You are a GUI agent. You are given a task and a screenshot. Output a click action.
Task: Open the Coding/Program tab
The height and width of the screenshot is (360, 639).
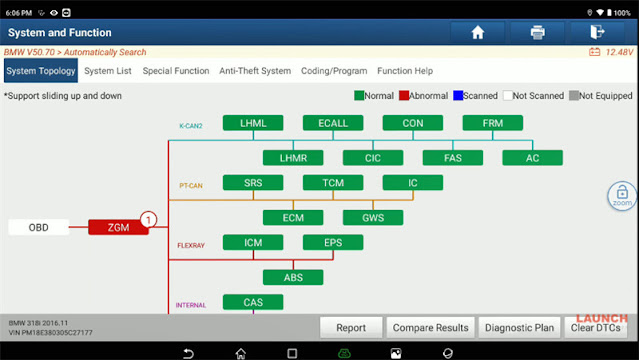point(334,71)
